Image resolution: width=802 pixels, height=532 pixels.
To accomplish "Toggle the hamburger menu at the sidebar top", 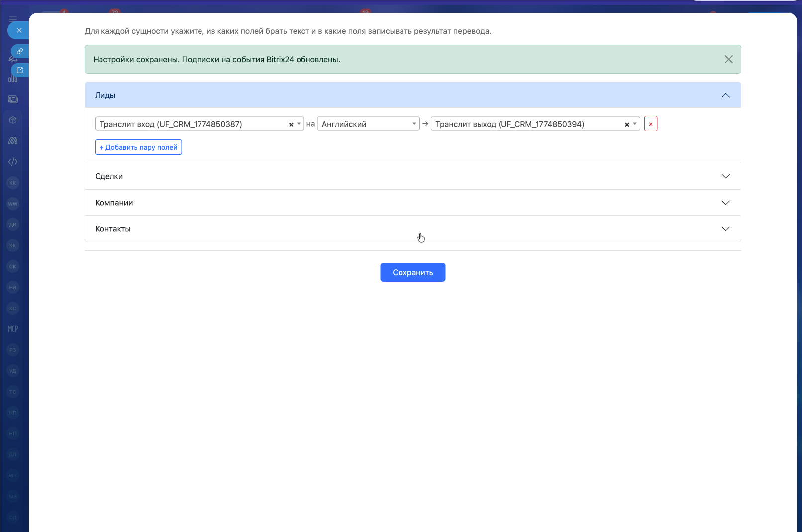I will point(13,19).
